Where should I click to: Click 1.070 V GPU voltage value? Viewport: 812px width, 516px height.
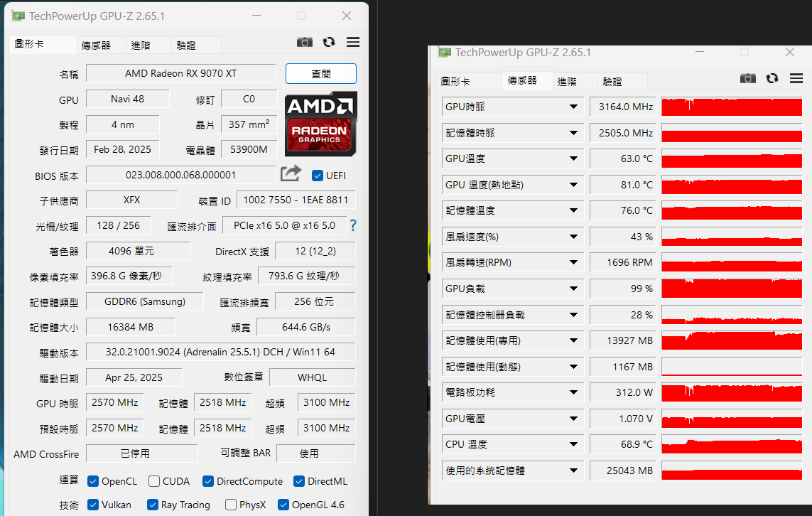pos(623,419)
